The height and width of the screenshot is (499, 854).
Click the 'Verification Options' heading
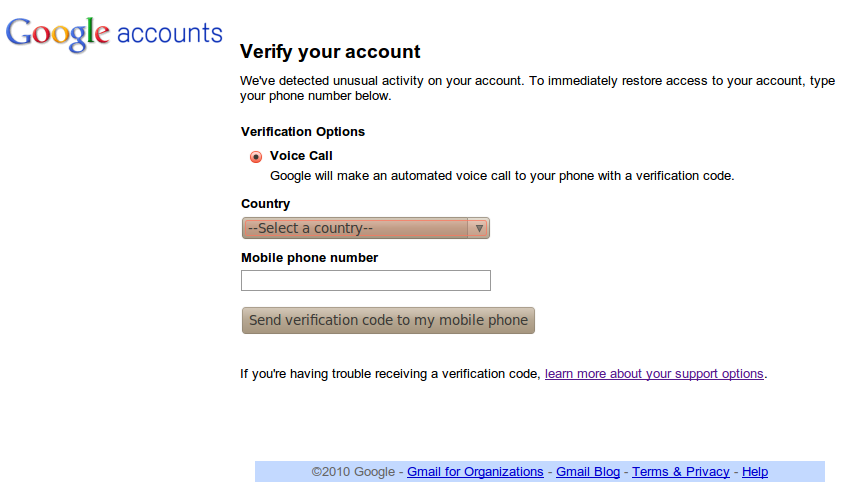coord(303,132)
